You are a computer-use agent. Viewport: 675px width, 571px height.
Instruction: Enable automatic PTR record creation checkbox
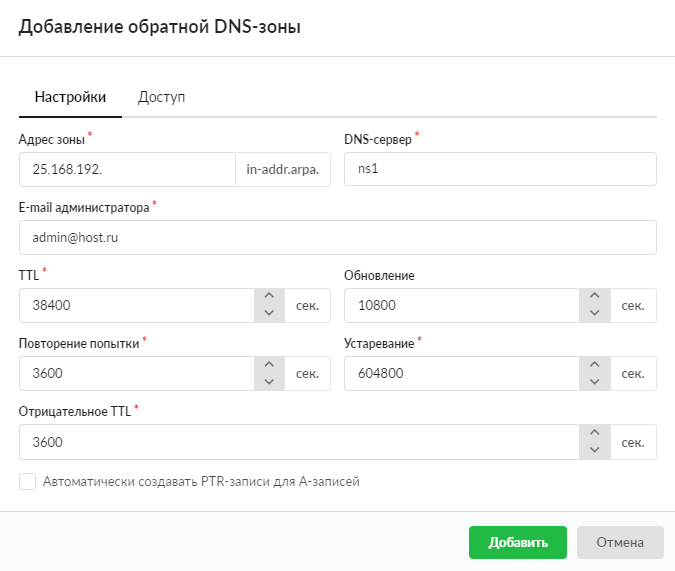[x=28, y=482]
